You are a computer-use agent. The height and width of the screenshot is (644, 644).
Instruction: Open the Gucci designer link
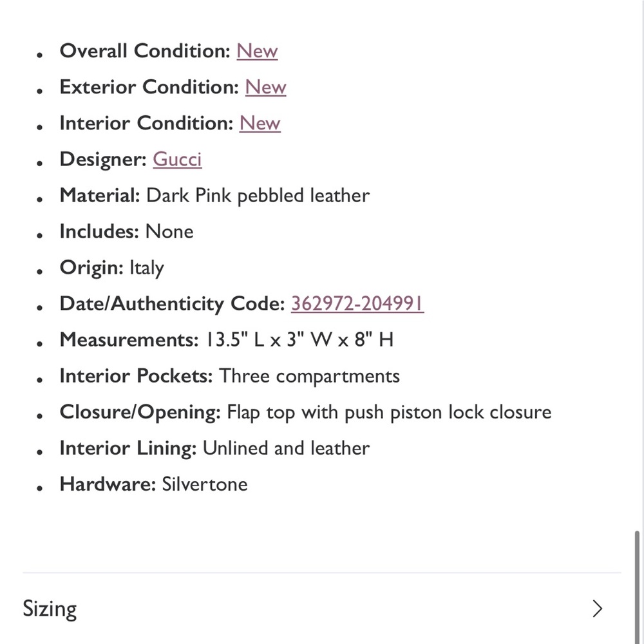[177, 160]
